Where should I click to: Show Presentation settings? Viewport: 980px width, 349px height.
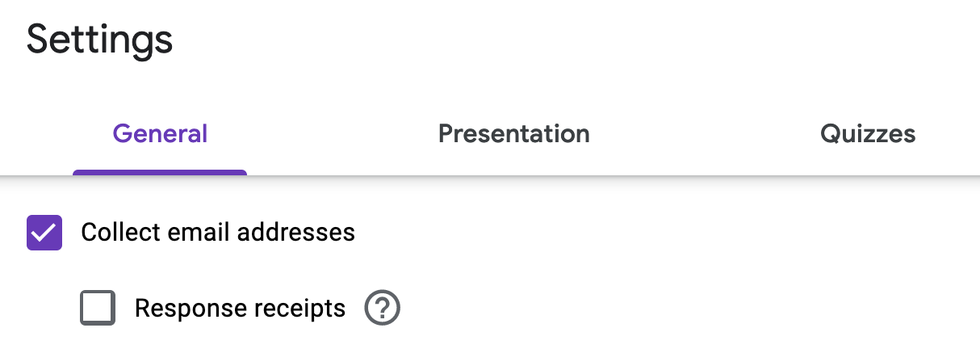click(x=513, y=133)
